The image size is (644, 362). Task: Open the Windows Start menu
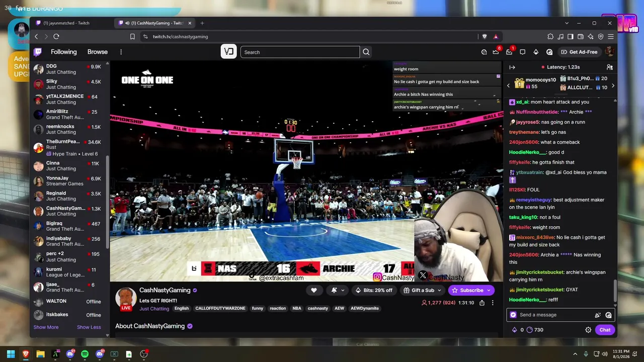pos(11,354)
